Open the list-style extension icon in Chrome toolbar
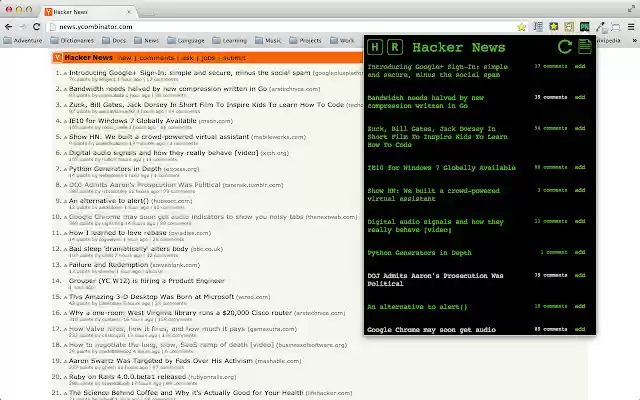Image resolution: width=640 pixels, height=400 pixels. 538,27
